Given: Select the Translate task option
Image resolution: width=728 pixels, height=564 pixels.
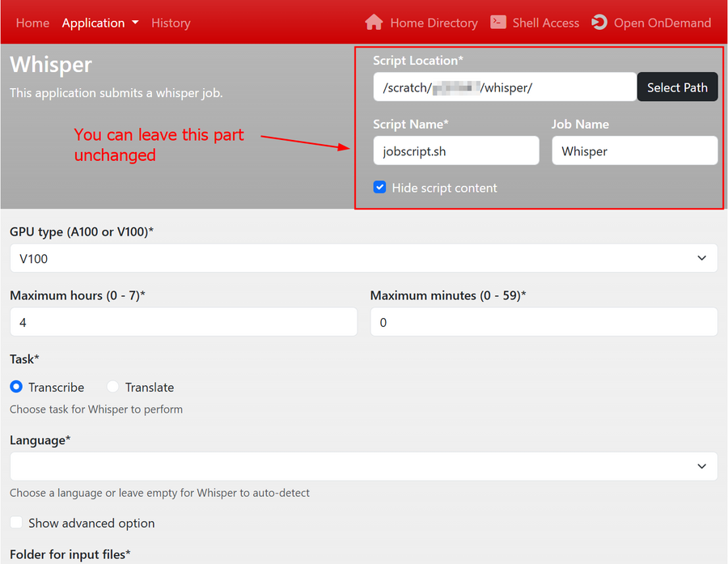Looking at the screenshot, I should 113,387.
